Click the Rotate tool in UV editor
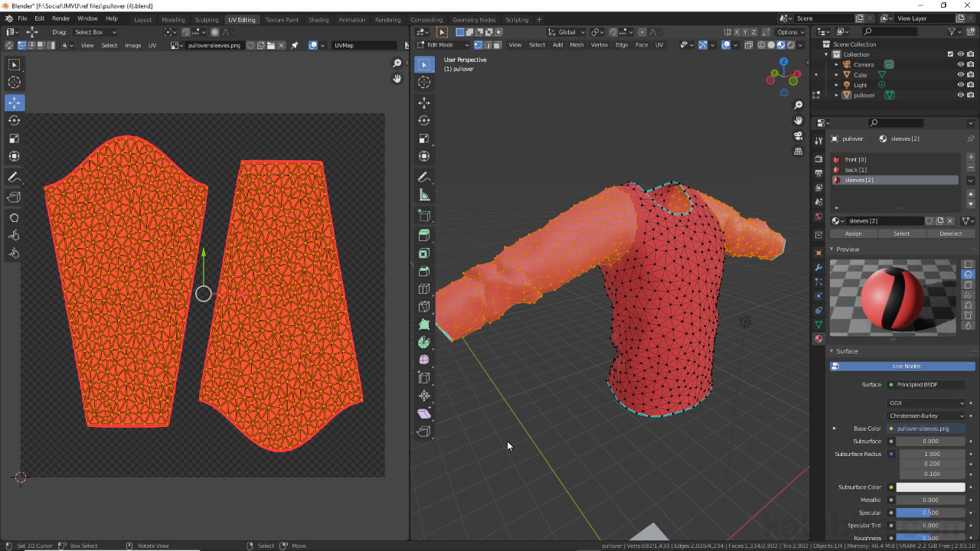 tap(14, 121)
